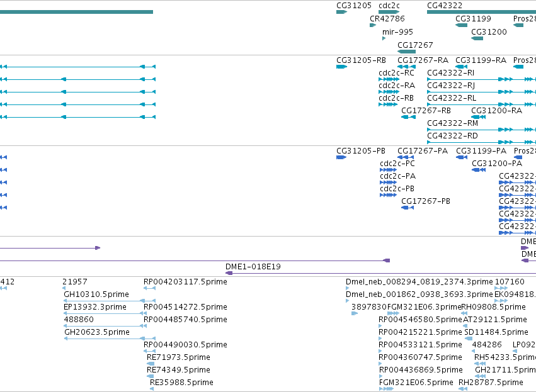
Task: Select EST RP004490030.5prime
Action: click(x=185, y=345)
